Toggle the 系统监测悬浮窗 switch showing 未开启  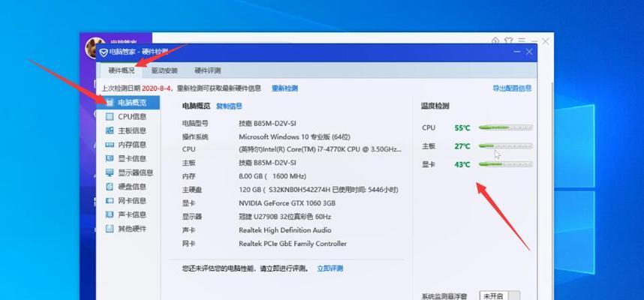(x=499, y=296)
